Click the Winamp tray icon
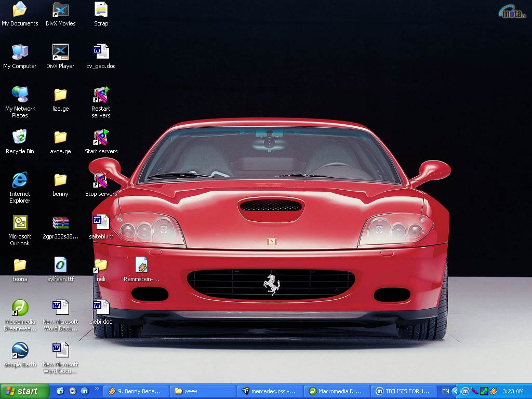Screen dimensions: 532x399 [x=494, y=391]
